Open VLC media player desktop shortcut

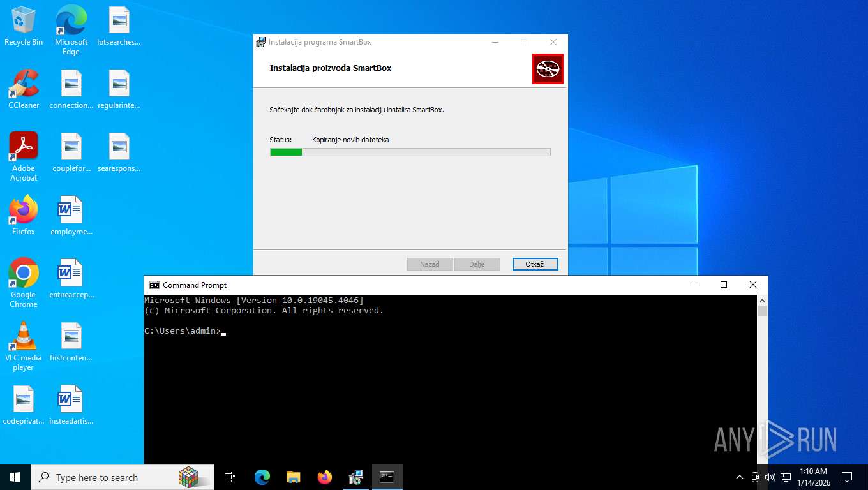pos(24,346)
